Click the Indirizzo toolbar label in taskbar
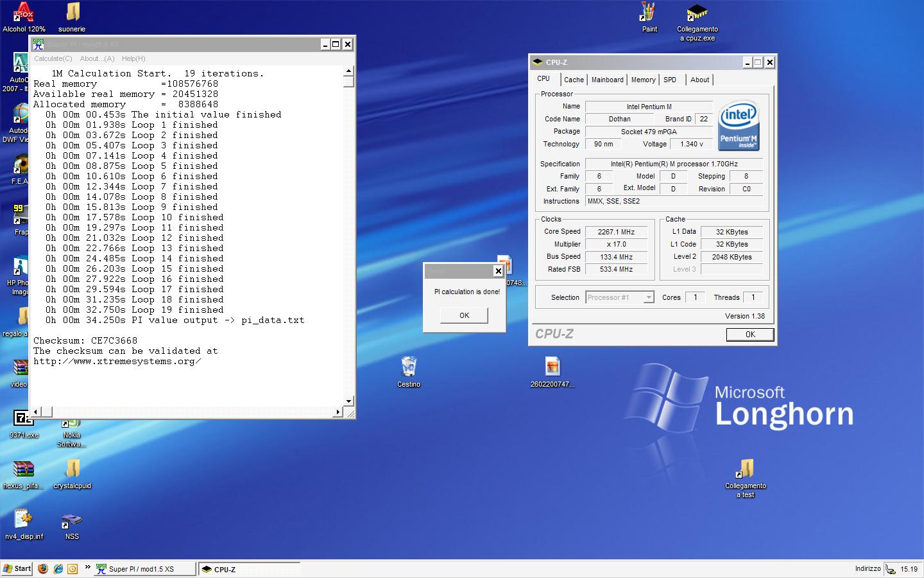Viewport: 924px width, 578px height. tap(868, 569)
